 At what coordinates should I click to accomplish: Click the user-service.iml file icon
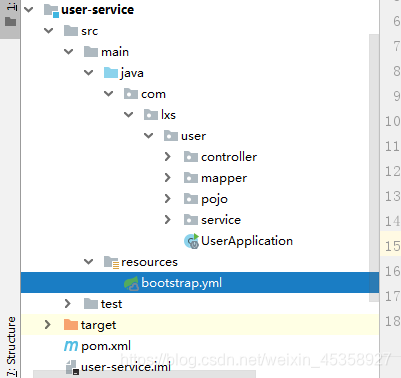click(x=72, y=367)
